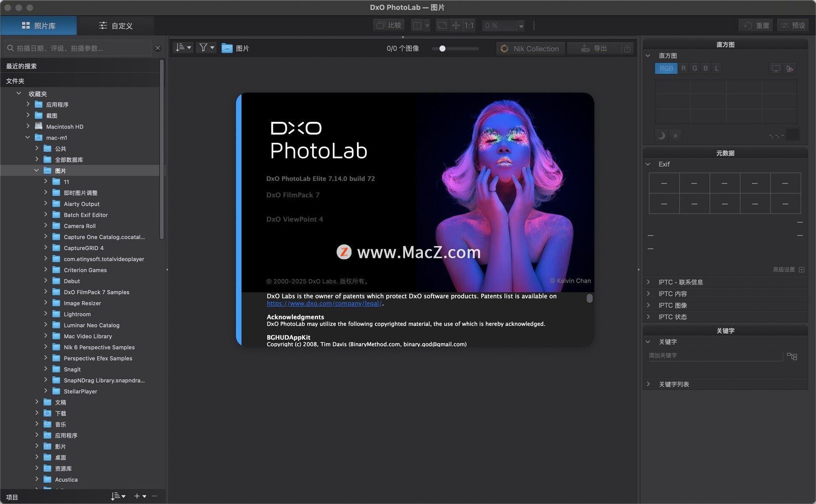The image size is (816, 504).
Task: Open the zoom percentage dropdown
Action: 521,26
